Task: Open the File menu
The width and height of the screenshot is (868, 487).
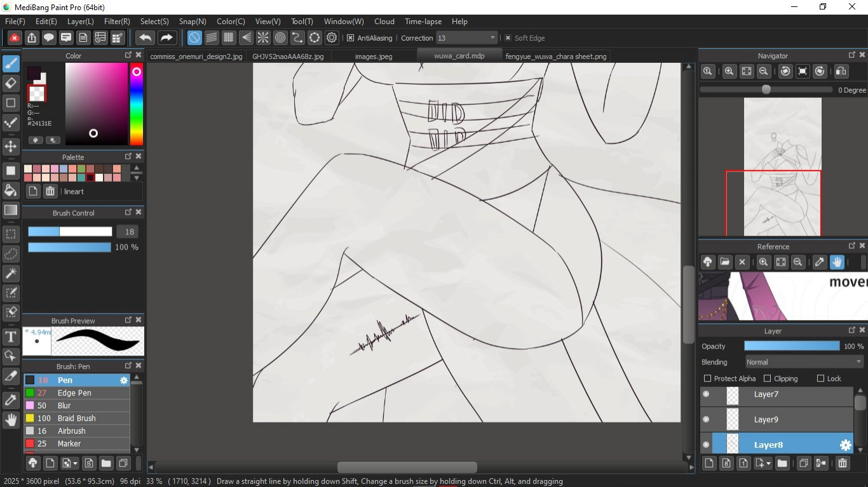Action: (15, 22)
